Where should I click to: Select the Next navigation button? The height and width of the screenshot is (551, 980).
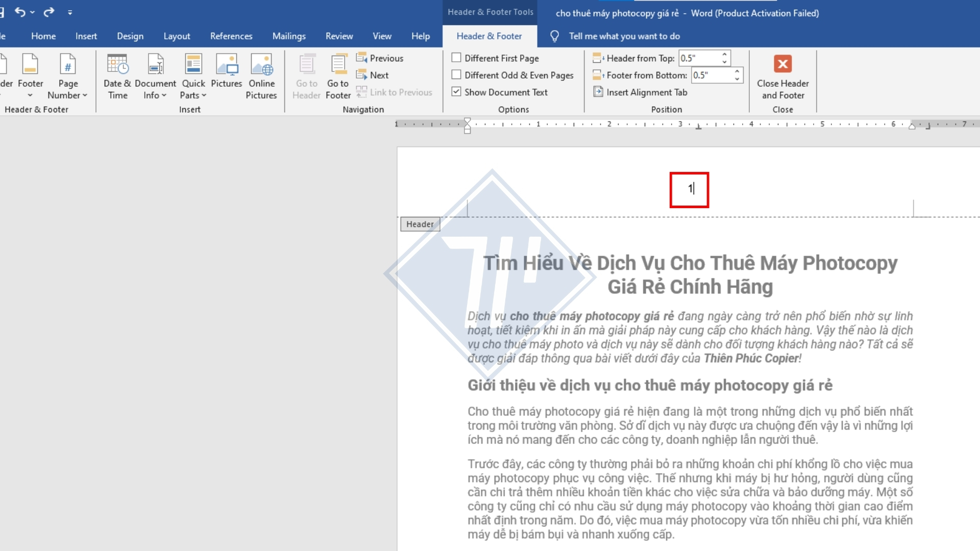coord(373,74)
